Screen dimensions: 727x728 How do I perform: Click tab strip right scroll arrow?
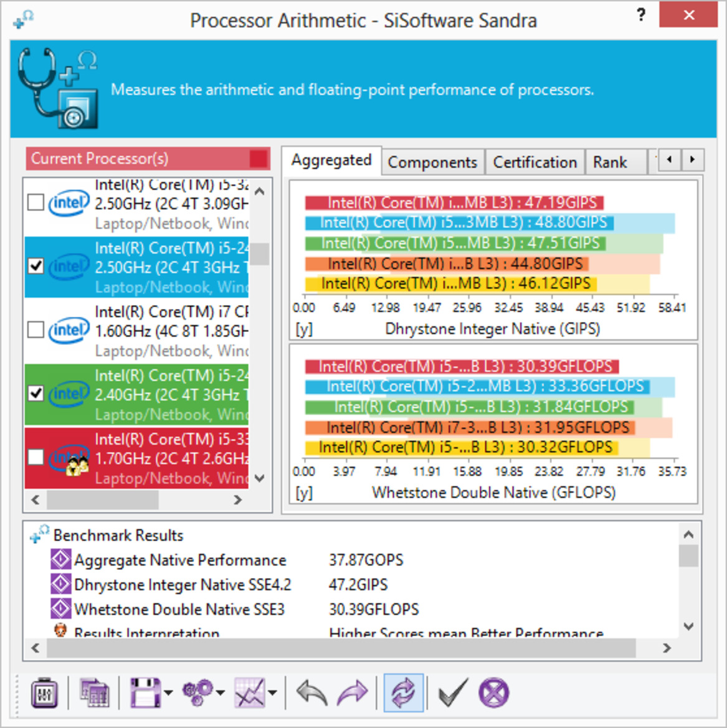[693, 159]
